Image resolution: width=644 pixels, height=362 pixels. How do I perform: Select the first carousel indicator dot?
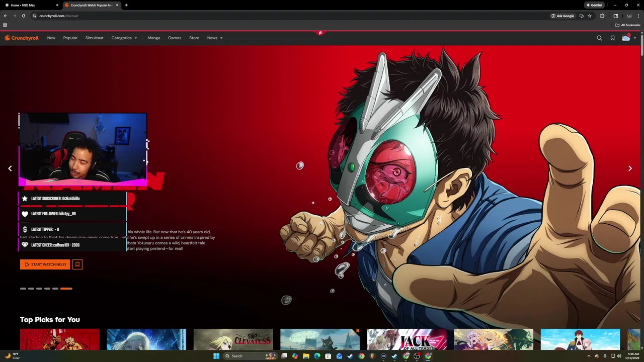(23, 289)
